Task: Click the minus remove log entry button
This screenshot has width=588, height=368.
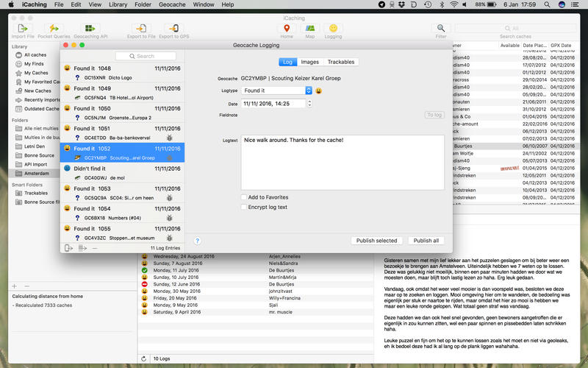Action: click(95, 248)
